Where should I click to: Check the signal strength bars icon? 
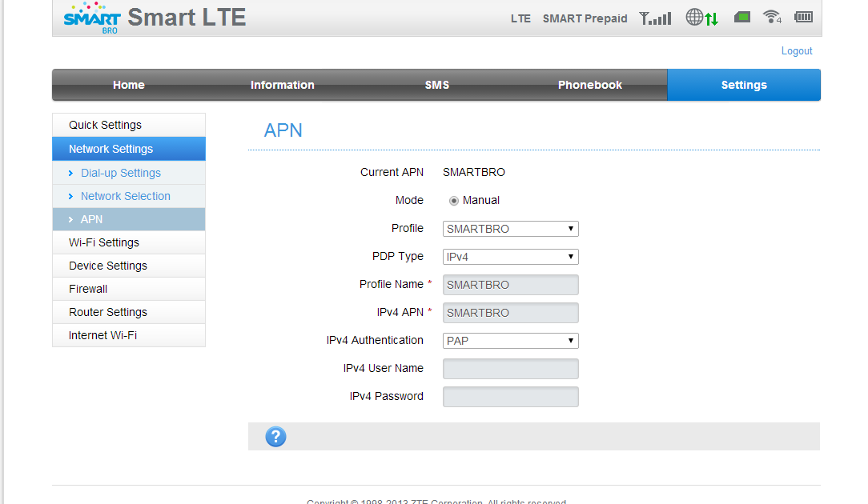click(x=656, y=18)
